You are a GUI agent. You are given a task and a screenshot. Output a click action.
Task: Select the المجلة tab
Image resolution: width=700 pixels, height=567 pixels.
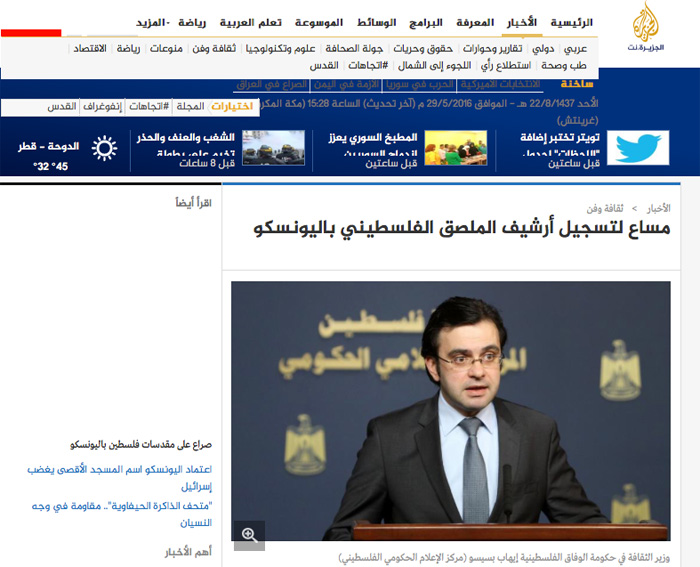coord(190,107)
